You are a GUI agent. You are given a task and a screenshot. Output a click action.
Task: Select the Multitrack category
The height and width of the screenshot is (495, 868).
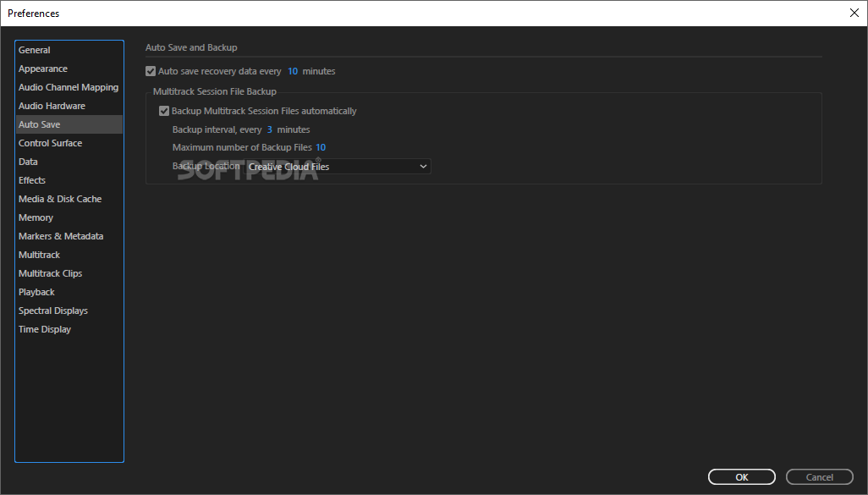coord(69,255)
